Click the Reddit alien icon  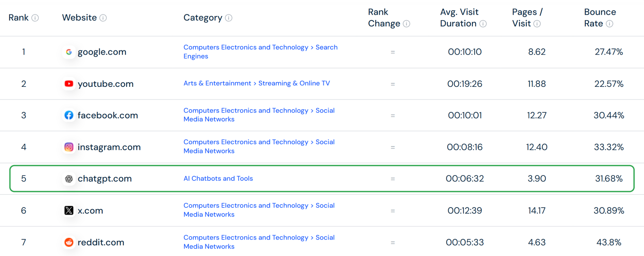point(69,242)
